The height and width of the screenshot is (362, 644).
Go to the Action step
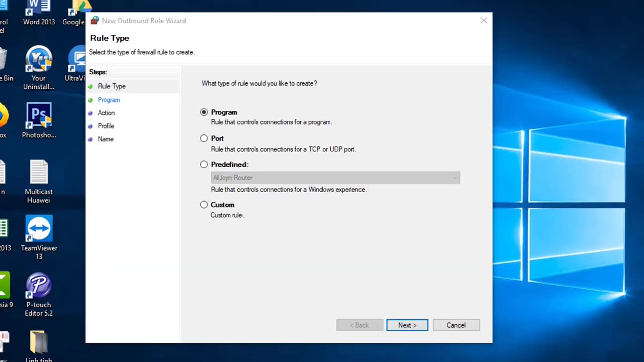(x=106, y=113)
